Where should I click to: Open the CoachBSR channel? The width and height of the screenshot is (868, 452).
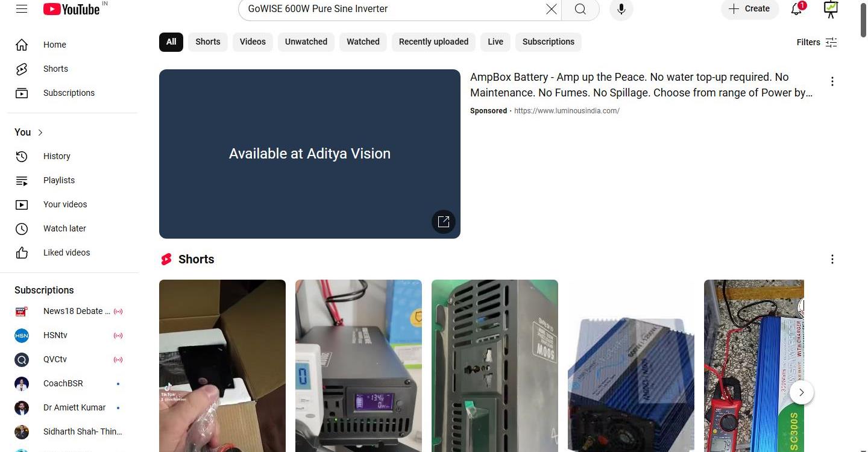[72, 383]
